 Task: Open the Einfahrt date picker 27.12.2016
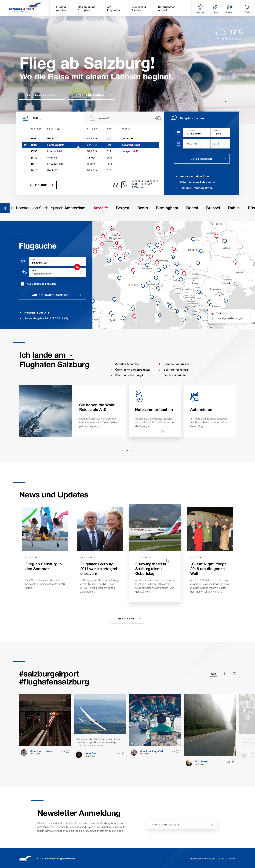click(x=197, y=133)
